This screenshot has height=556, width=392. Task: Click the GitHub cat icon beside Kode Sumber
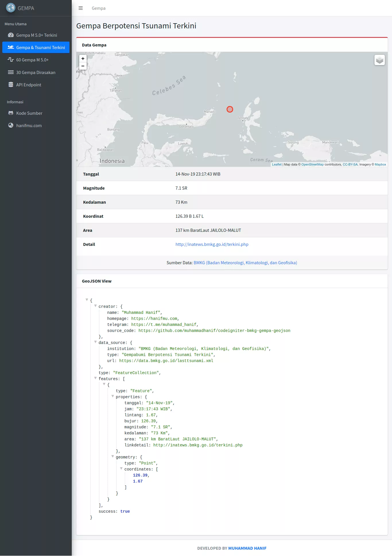(x=11, y=113)
